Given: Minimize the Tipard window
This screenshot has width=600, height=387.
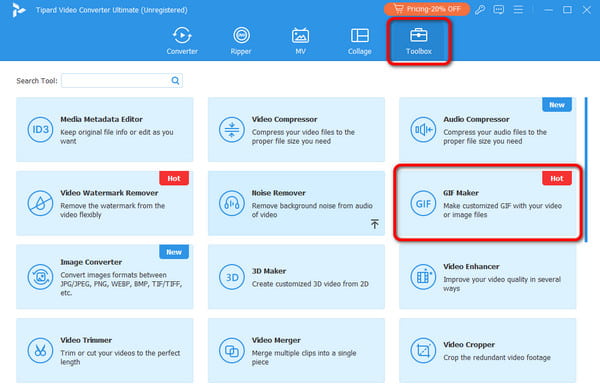Looking at the screenshot, I should click(x=548, y=10).
